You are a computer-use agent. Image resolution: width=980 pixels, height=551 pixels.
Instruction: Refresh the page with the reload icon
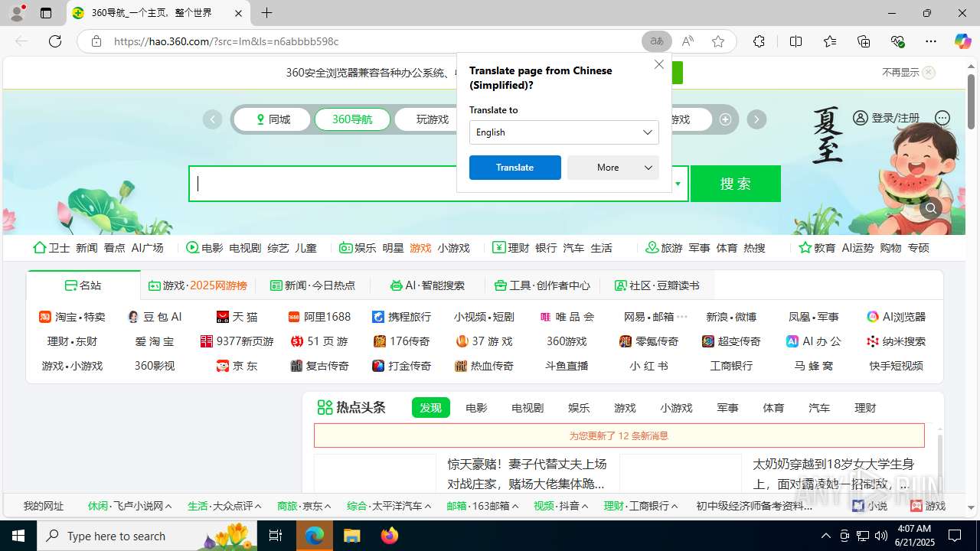55,41
